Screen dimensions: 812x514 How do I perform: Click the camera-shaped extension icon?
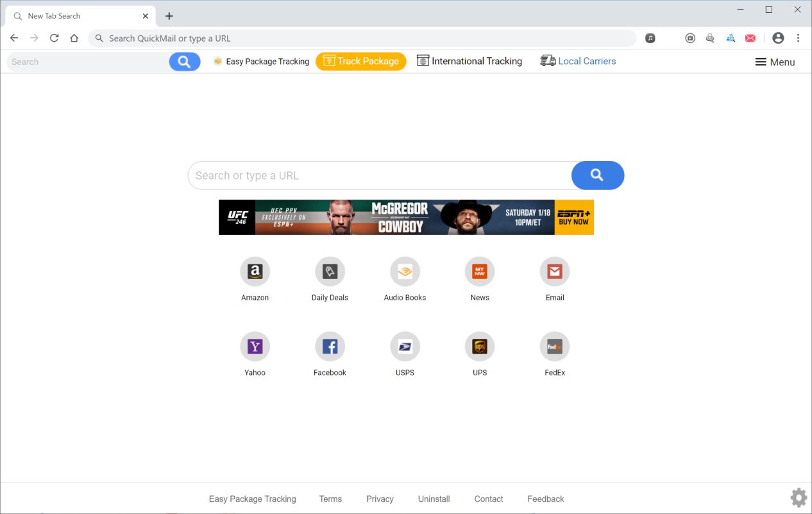click(x=690, y=38)
